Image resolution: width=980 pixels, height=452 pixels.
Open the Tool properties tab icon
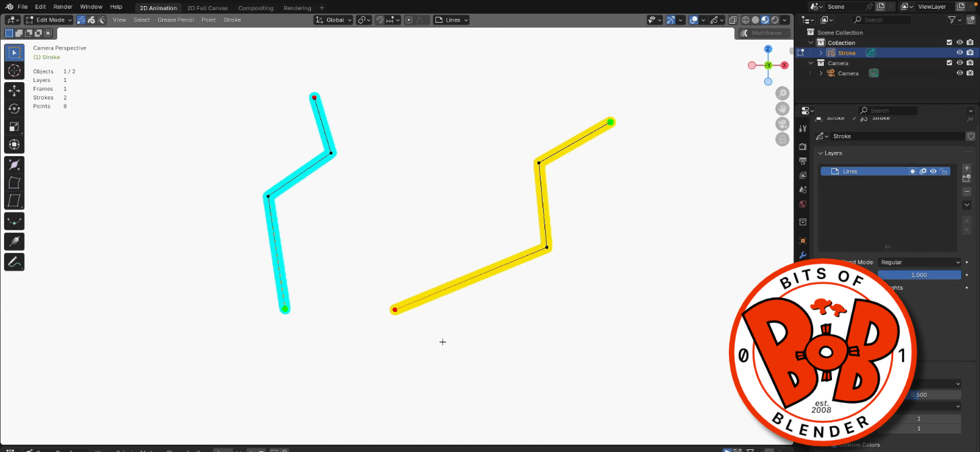point(802,128)
